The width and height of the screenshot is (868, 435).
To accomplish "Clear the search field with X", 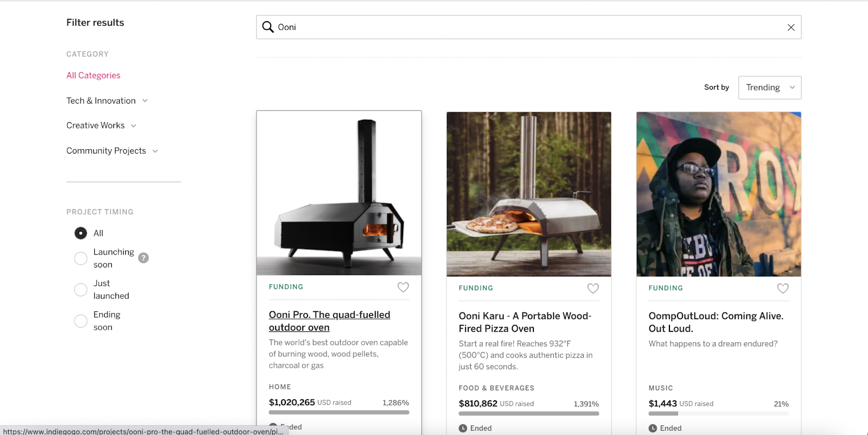I will coord(791,28).
